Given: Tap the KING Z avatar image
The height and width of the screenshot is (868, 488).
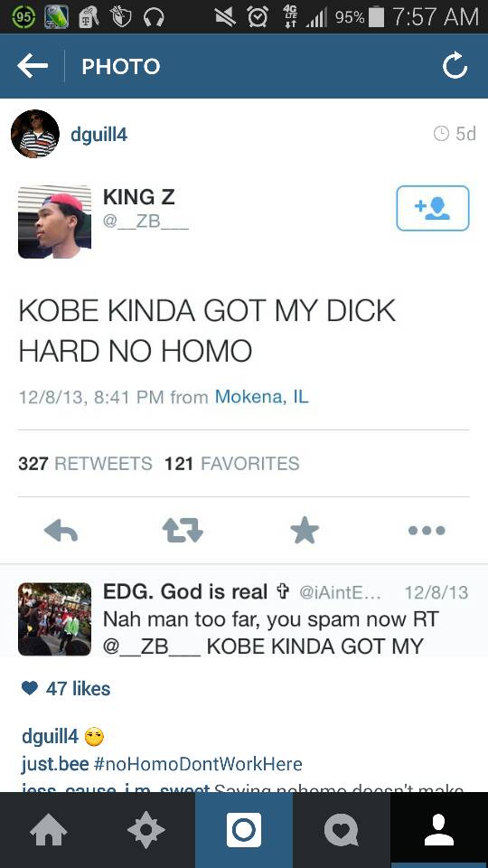Looking at the screenshot, I should [x=54, y=222].
